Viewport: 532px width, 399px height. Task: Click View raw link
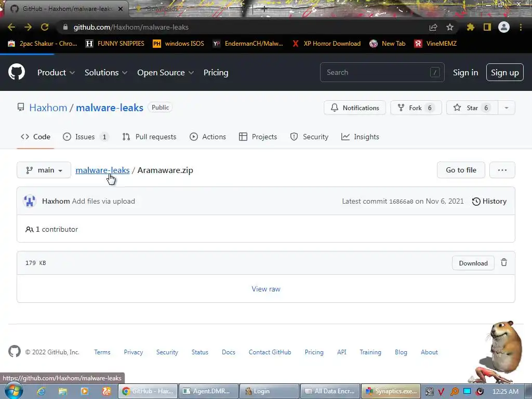coord(266,289)
